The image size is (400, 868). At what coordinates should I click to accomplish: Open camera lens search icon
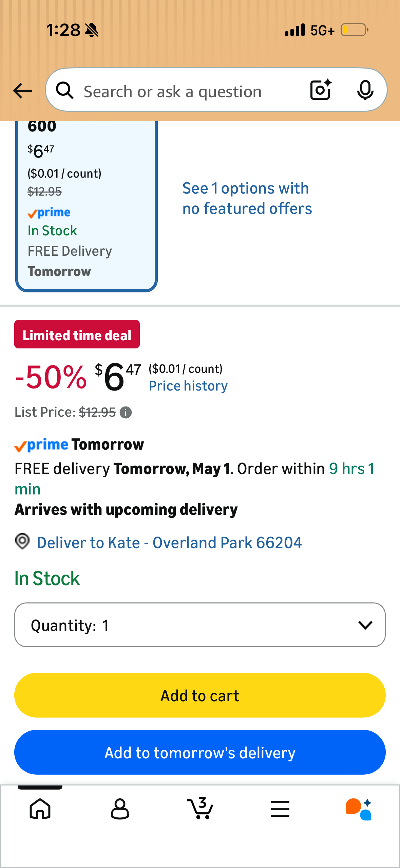tap(321, 90)
